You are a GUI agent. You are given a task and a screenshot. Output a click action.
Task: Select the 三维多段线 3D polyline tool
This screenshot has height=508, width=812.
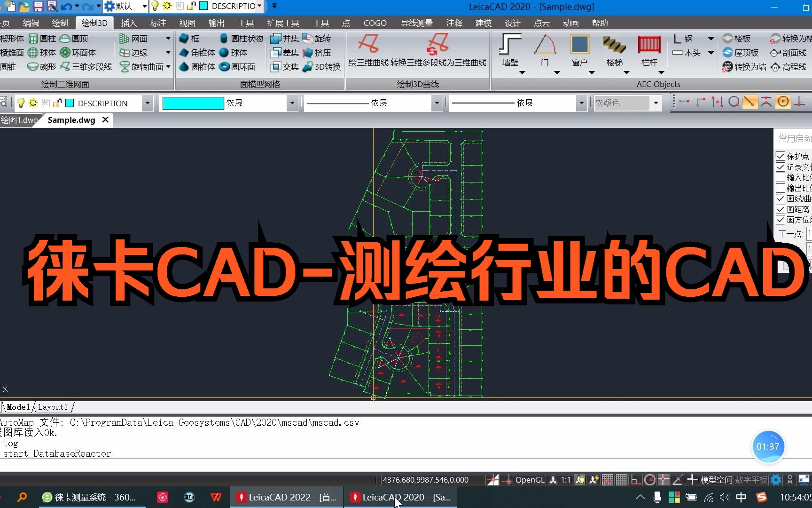(x=86, y=67)
